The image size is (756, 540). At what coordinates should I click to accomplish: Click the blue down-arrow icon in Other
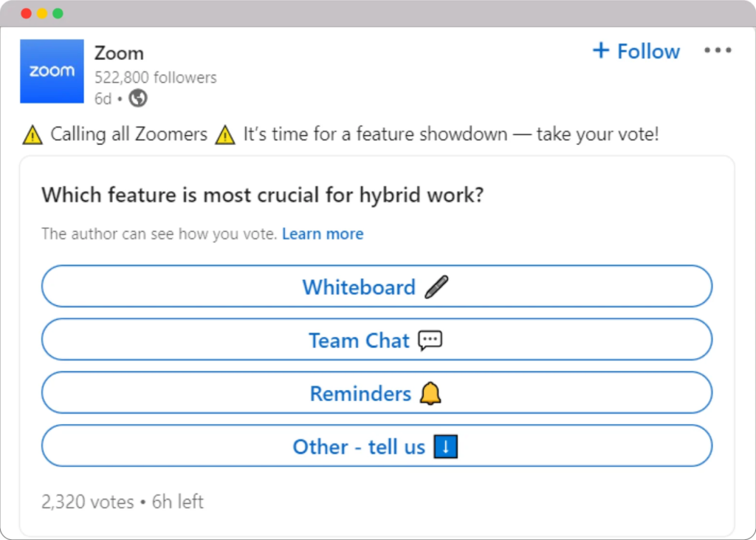coord(446,447)
